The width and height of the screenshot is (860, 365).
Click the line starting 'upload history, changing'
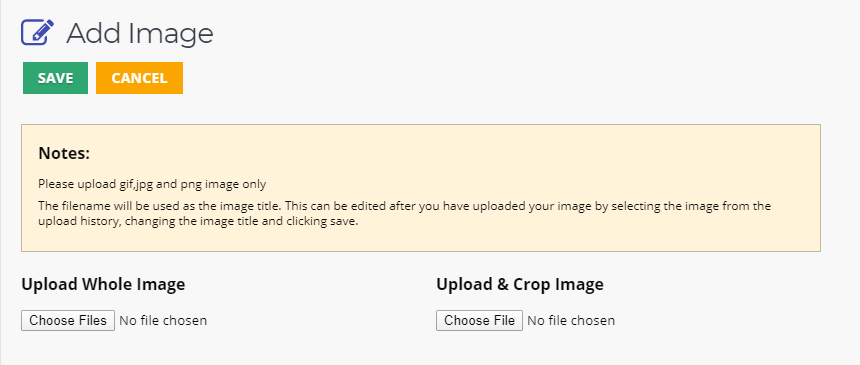(x=198, y=223)
